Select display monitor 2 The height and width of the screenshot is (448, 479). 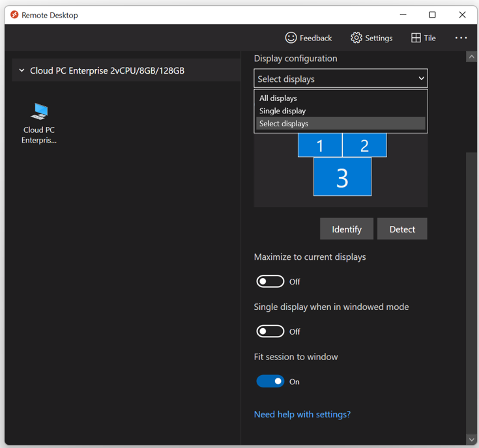point(365,145)
